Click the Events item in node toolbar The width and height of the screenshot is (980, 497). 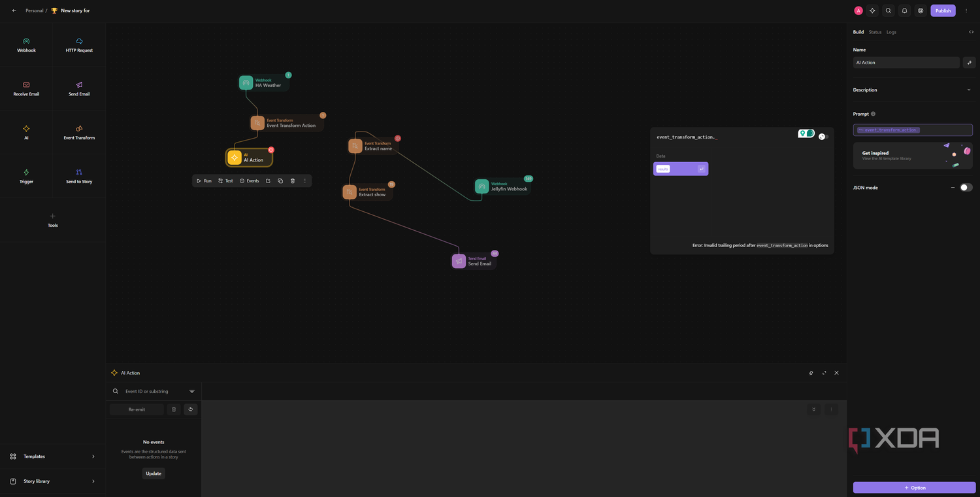tap(249, 180)
